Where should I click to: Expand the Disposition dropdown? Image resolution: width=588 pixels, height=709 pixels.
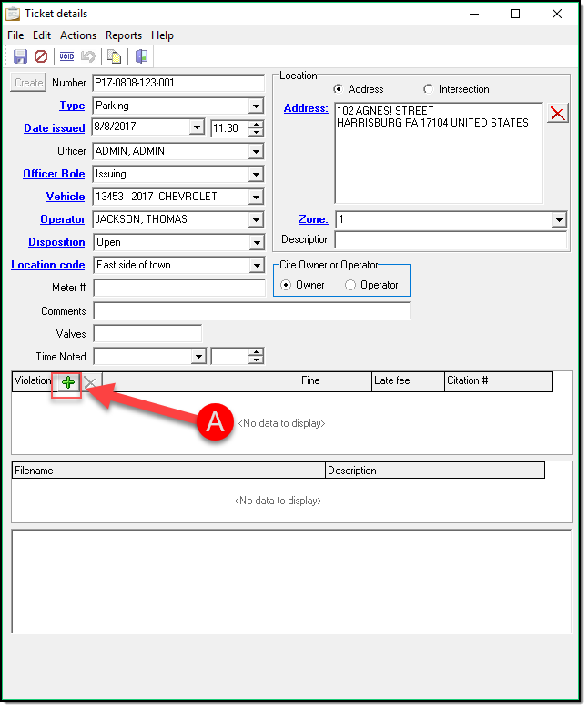pos(256,243)
